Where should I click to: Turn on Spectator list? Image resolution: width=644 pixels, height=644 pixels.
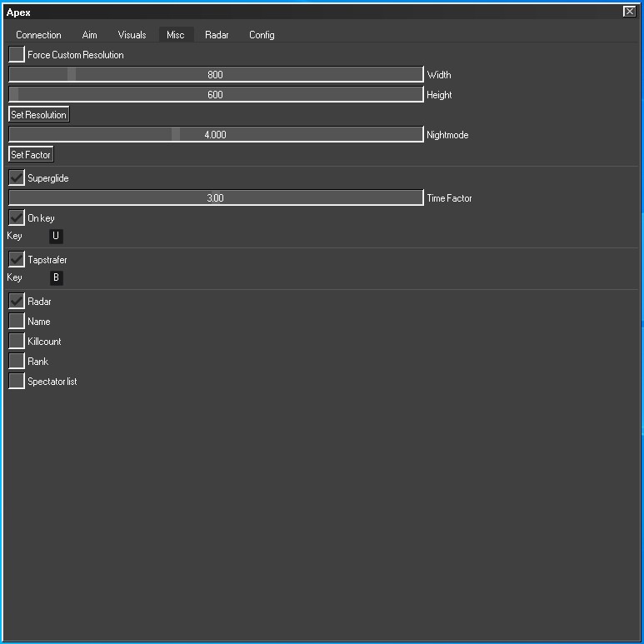(x=17, y=381)
